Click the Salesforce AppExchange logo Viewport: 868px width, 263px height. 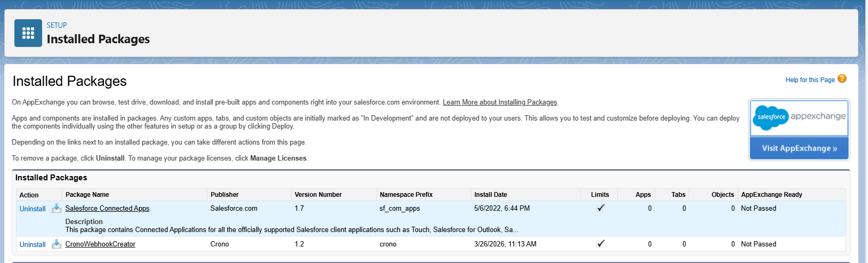[799, 118]
